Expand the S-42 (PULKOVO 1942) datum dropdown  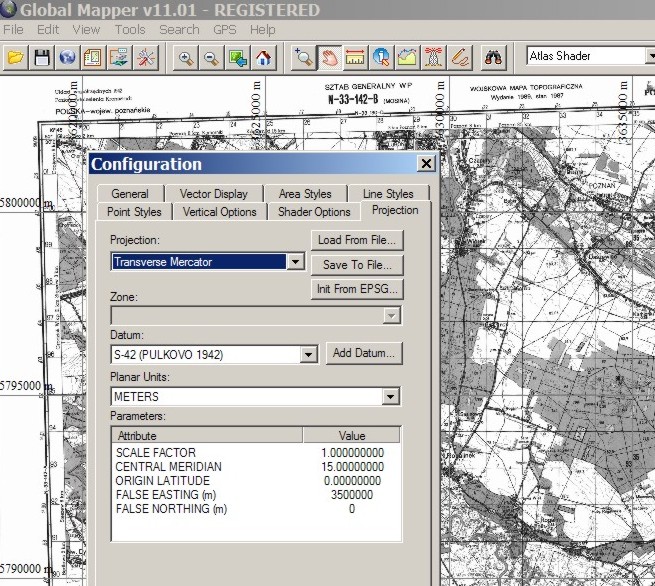(x=308, y=355)
